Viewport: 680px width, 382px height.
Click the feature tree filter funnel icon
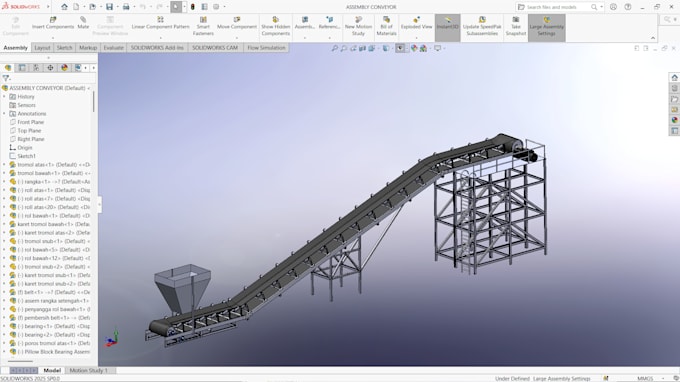tap(6, 78)
